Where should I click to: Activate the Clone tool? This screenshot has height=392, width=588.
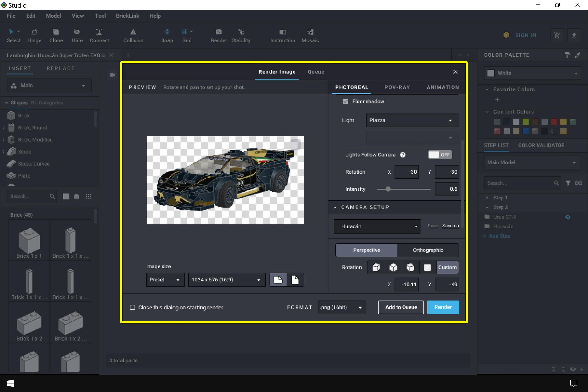coord(56,36)
